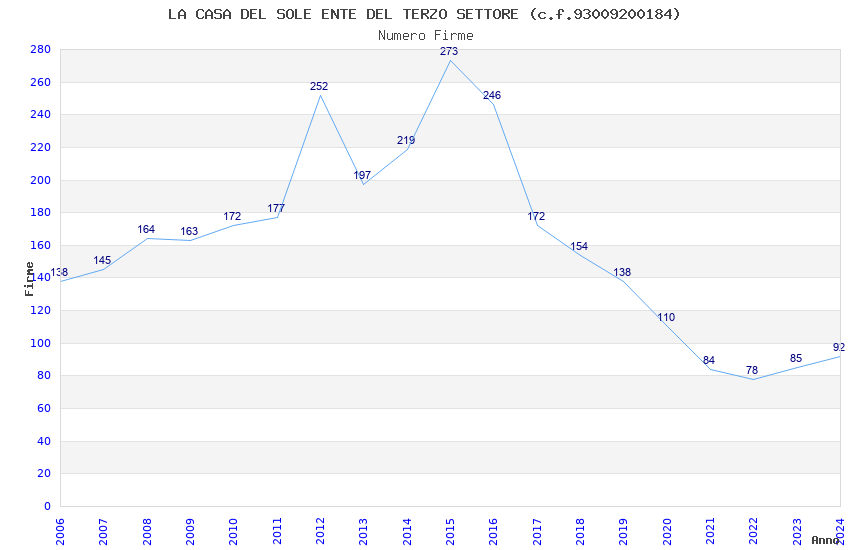850x550 pixels.
Task: Click the x-axis year 2006
Action: [x=60, y=532]
